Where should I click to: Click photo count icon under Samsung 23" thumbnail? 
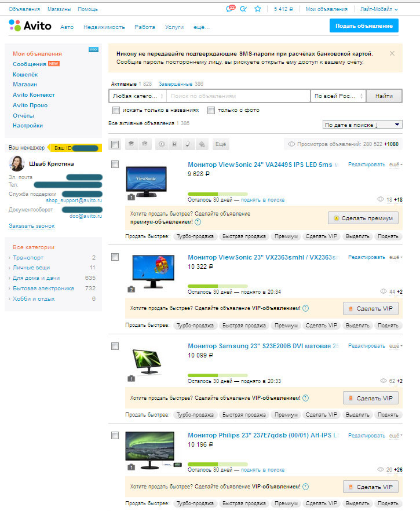coord(131,378)
